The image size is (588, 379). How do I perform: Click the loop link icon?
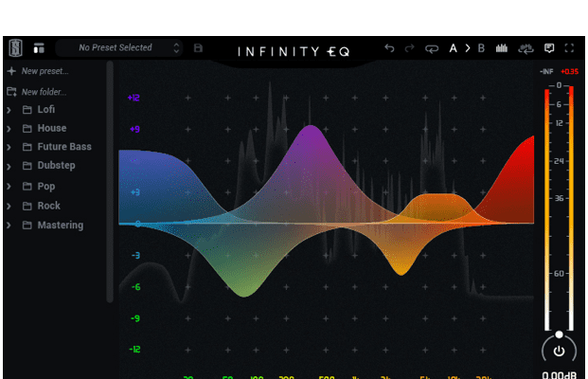[x=432, y=47]
